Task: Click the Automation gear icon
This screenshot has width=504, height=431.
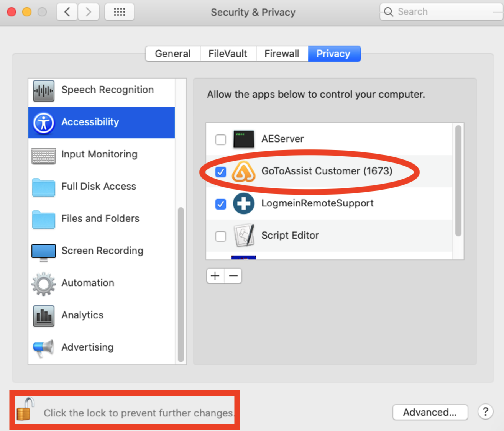Action: [43, 284]
